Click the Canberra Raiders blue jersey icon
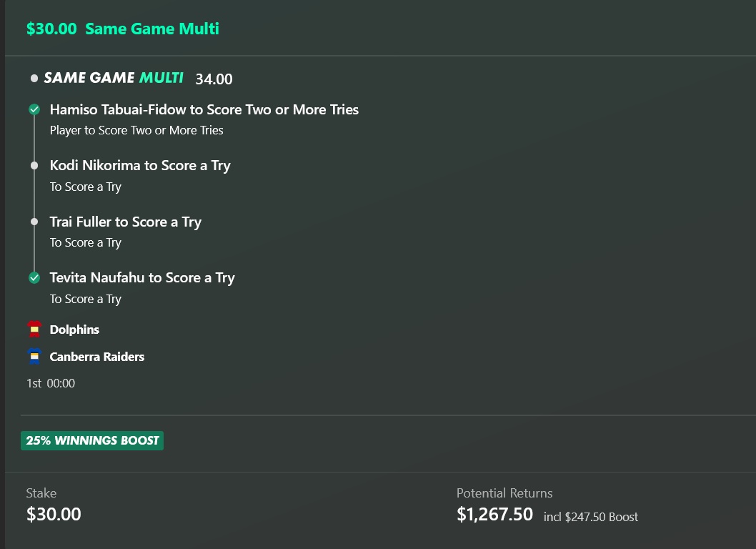 pos(34,357)
